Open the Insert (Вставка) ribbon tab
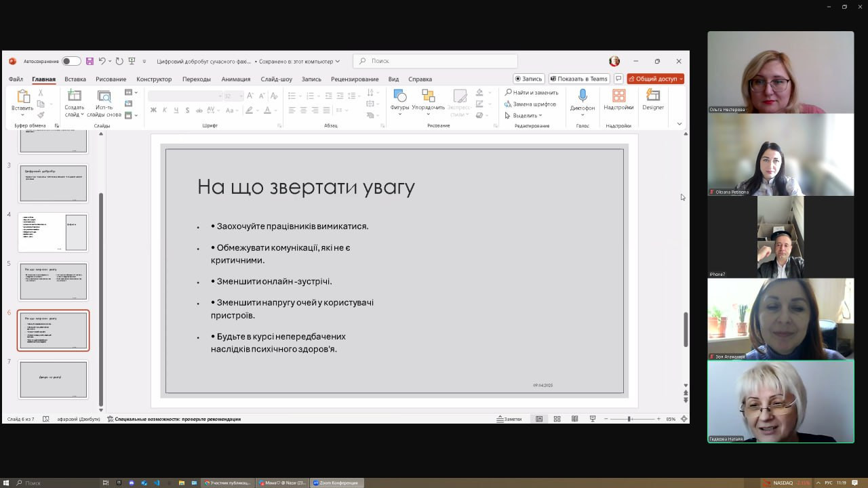868x488 pixels. (x=75, y=79)
